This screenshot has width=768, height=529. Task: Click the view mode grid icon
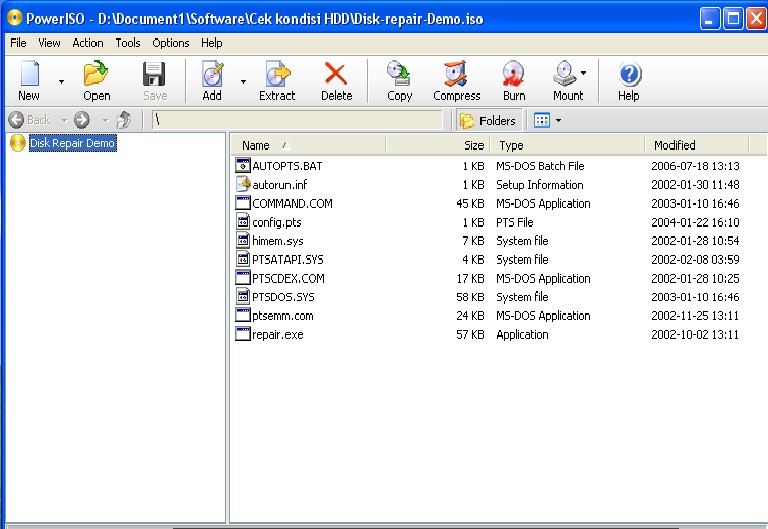542,120
